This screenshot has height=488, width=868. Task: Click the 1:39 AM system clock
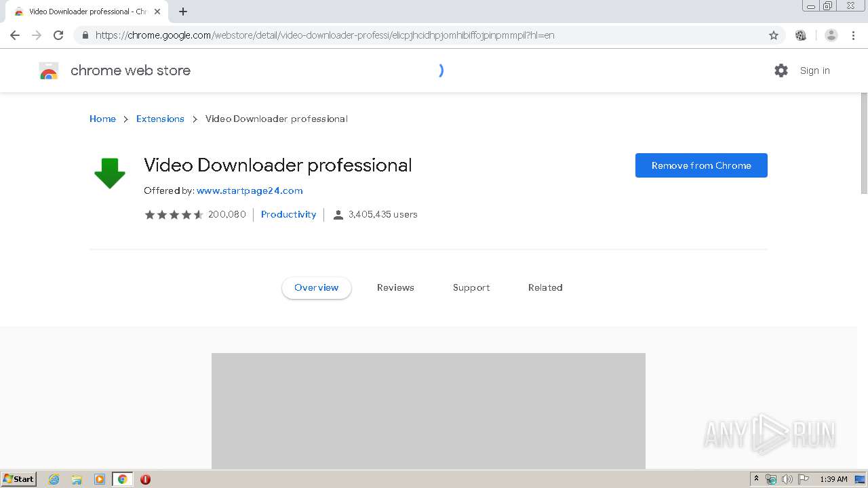point(833,479)
